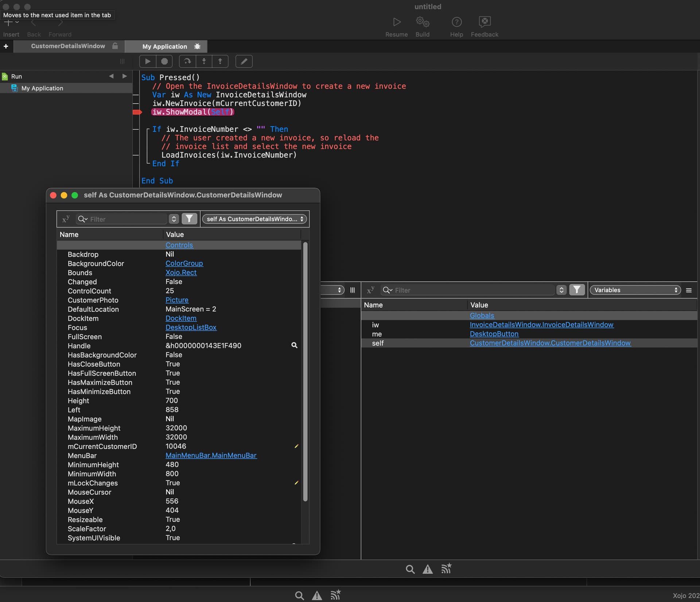Step Over the current line
This screenshot has width=700, height=602.
[187, 61]
